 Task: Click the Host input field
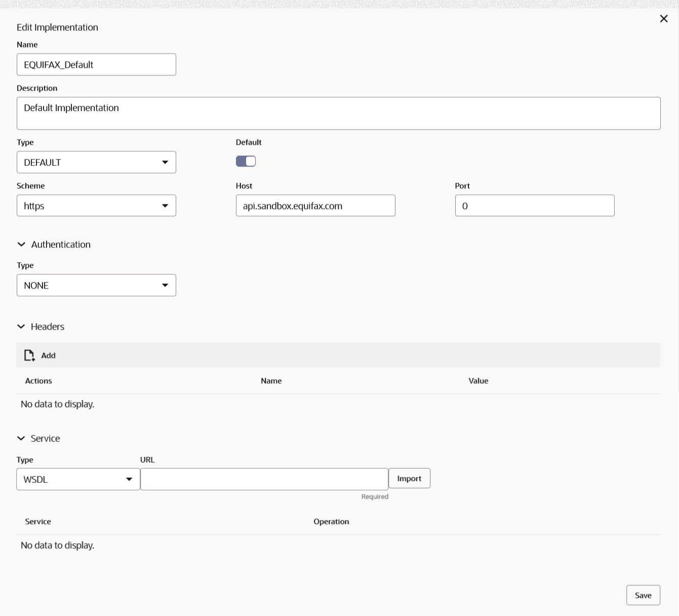315,206
